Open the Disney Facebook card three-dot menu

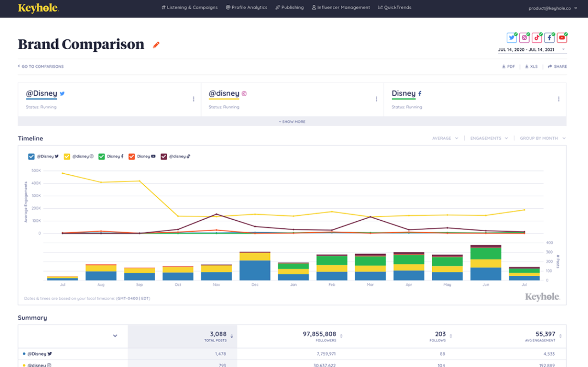click(x=559, y=99)
